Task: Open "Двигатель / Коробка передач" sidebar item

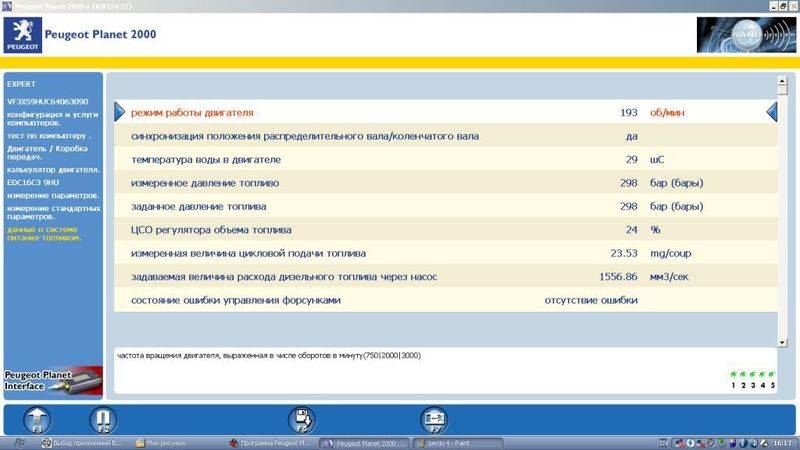Action: click(x=52, y=152)
